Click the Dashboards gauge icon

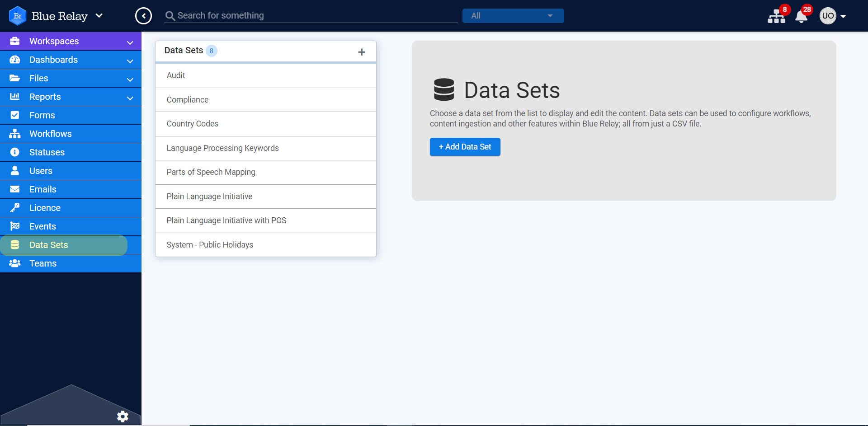[15, 60]
